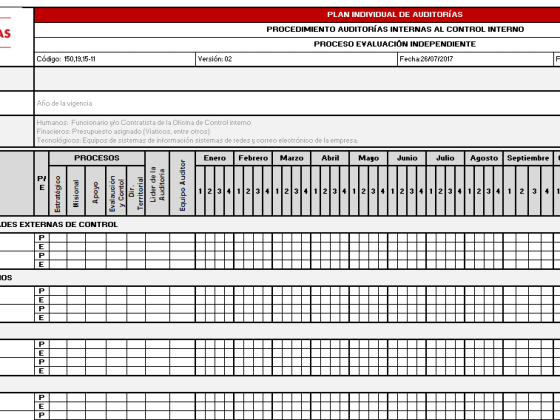This screenshot has height=420, width=560.
Task: Select the Febrero month header
Action: pos(253,158)
